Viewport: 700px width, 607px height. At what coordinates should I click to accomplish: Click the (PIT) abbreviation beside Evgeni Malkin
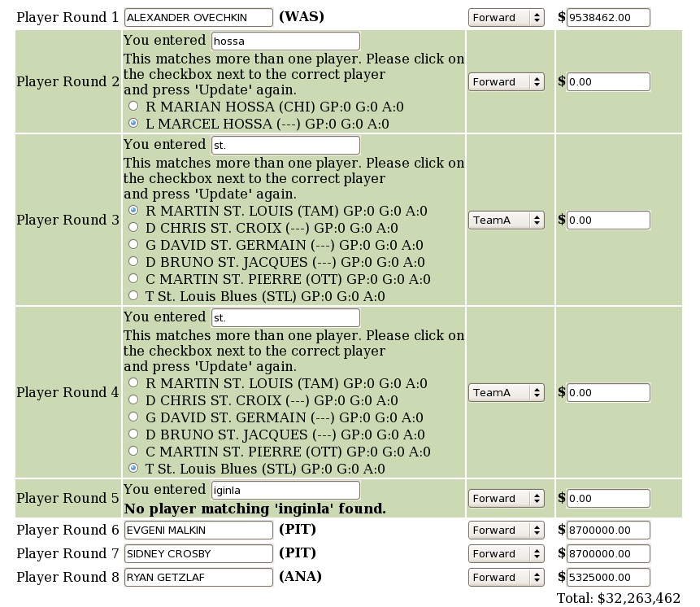[298, 530]
